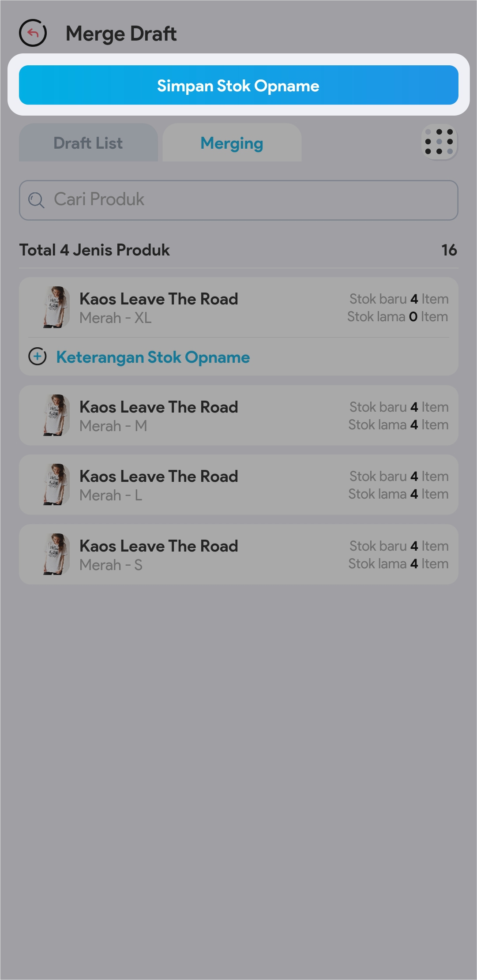This screenshot has height=980, width=477.
Task: Click the Merge Draft title
Action: pos(121,34)
